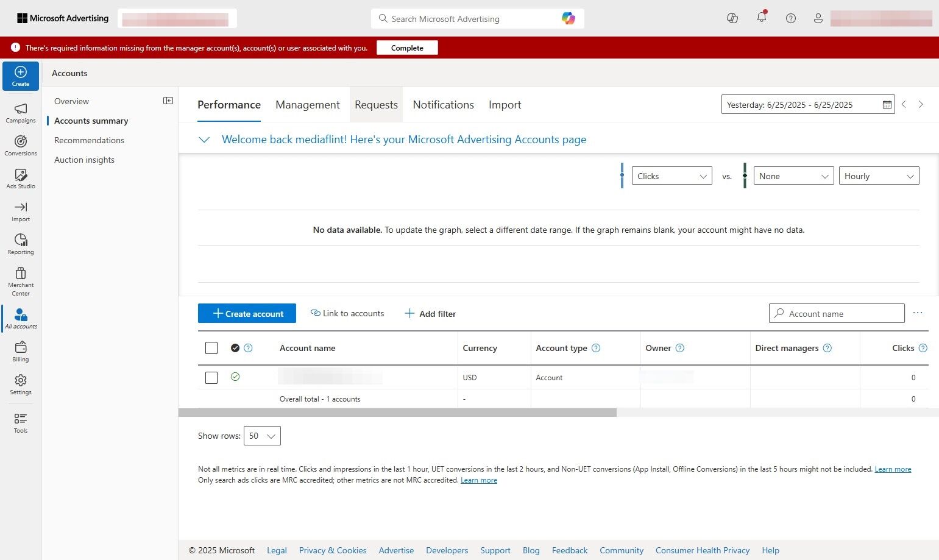This screenshot has height=560, width=939.
Task: Switch to the Management tab
Action: pyautogui.click(x=308, y=104)
